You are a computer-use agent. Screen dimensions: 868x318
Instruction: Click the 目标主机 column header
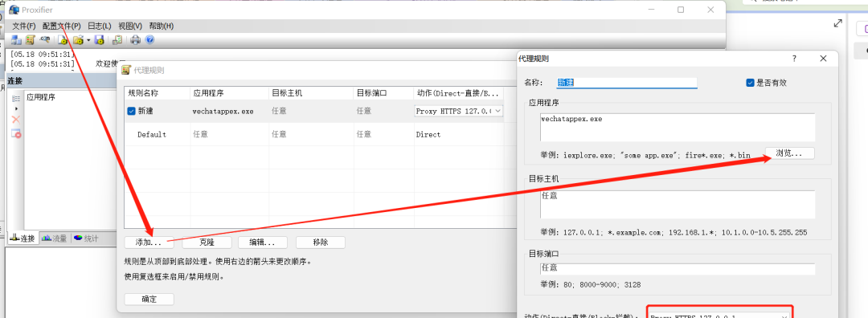[310, 93]
